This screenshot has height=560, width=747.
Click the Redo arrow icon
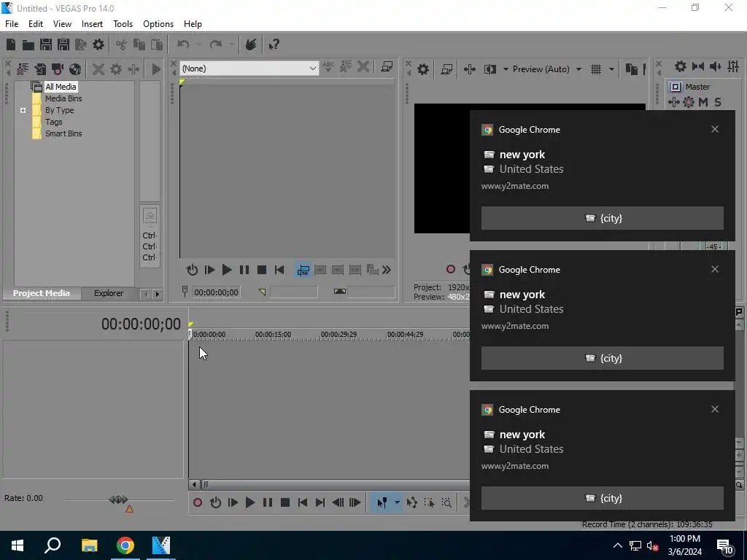216,44
